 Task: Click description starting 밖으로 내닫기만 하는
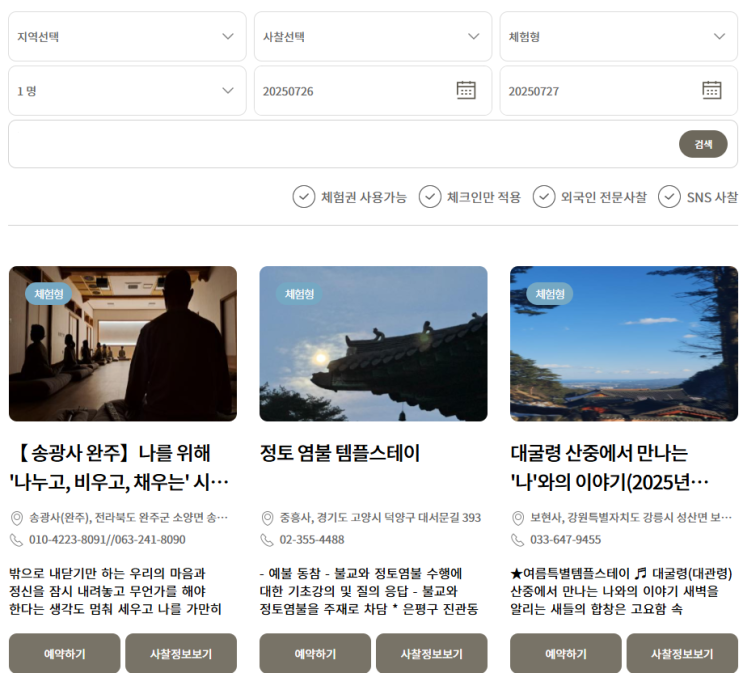(x=115, y=591)
